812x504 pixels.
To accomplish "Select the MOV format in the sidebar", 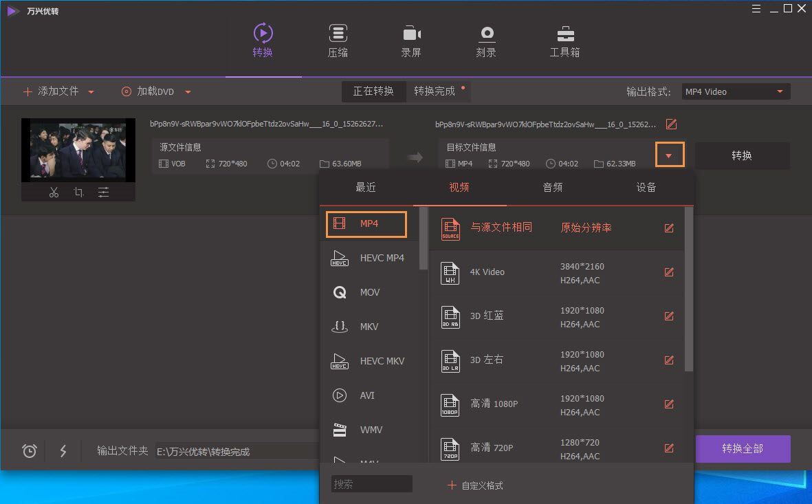I will 369,292.
